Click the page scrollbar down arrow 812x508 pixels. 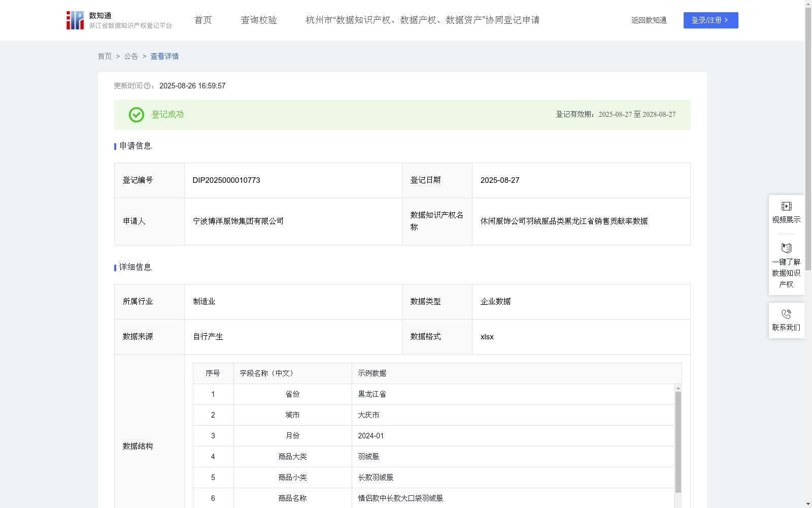[x=808, y=504]
